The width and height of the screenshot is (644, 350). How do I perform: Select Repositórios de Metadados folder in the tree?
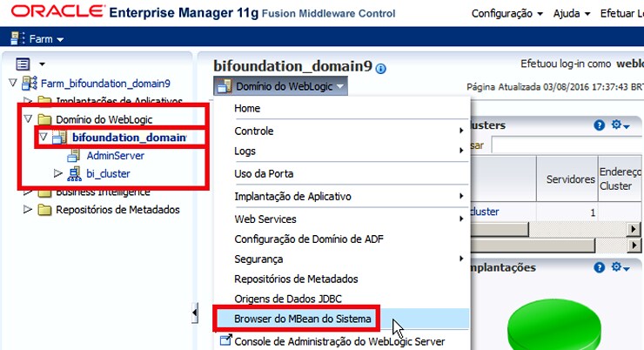[117, 210]
